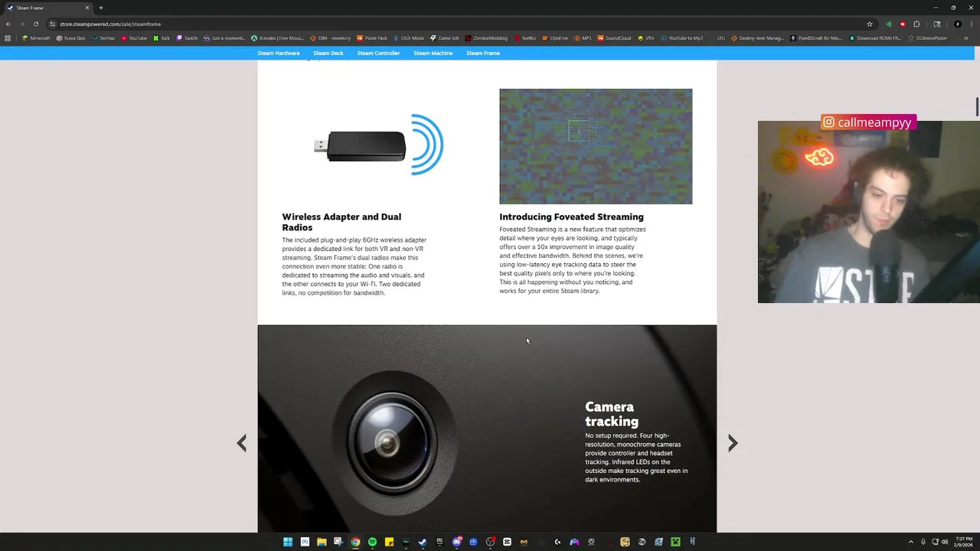980x551 pixels.
Task: Open the Download ROMs bookmark
Action: point(875,38)
